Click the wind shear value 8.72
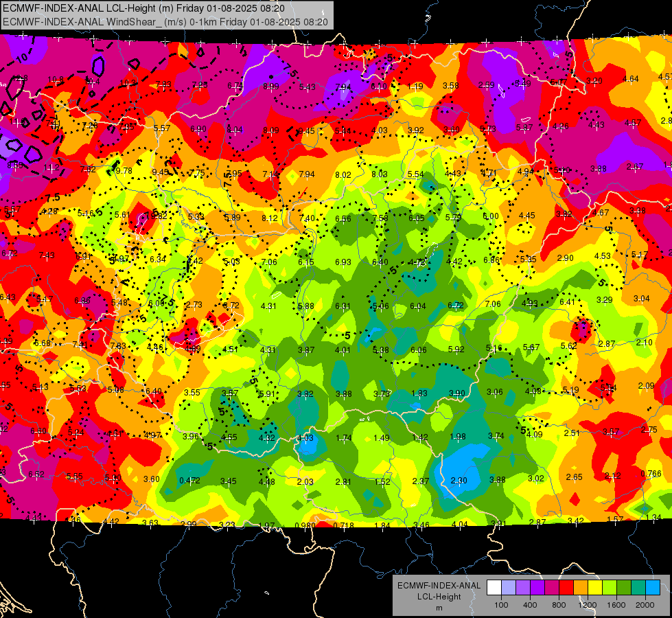 click(x=231, y=305)
